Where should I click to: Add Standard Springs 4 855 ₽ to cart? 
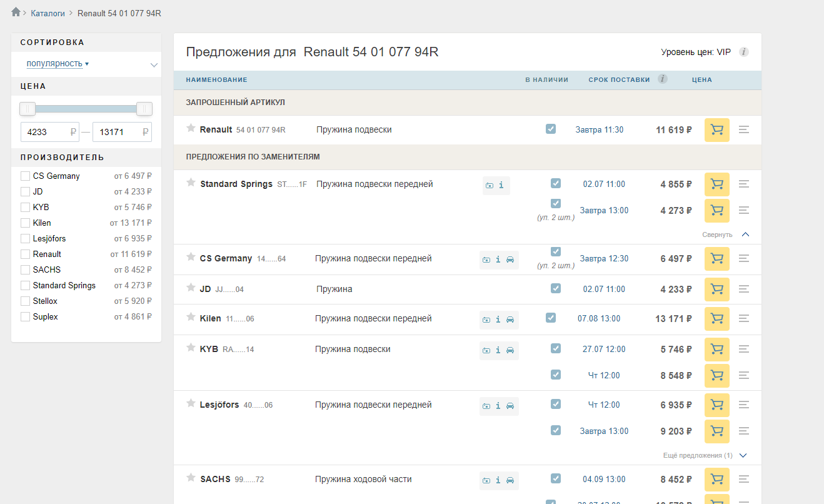717,184
